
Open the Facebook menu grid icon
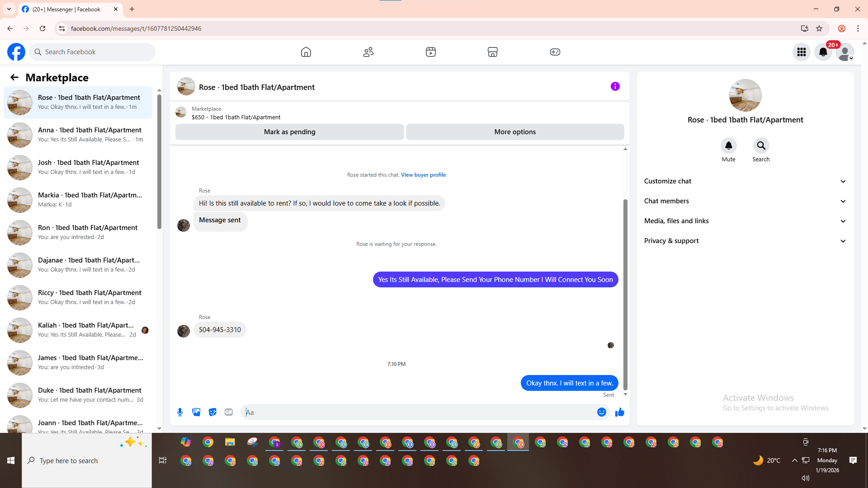pyautogui.click(x=802, y=52)
